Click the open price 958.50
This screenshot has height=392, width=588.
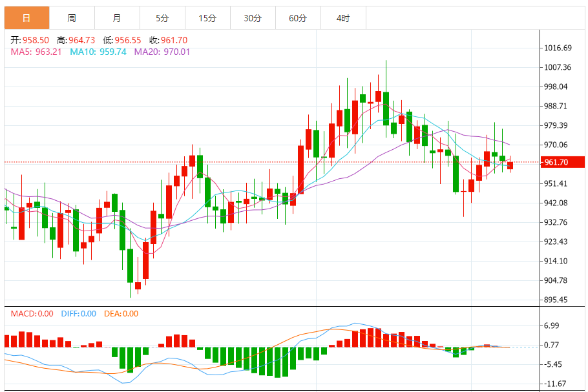point(36,40)
